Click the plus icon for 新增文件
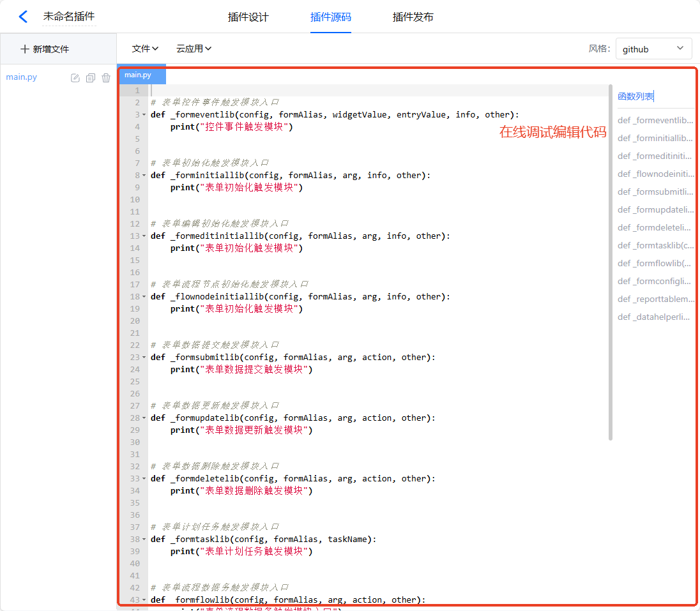Viewport: 700px width, 611px height. pos(25,49)
